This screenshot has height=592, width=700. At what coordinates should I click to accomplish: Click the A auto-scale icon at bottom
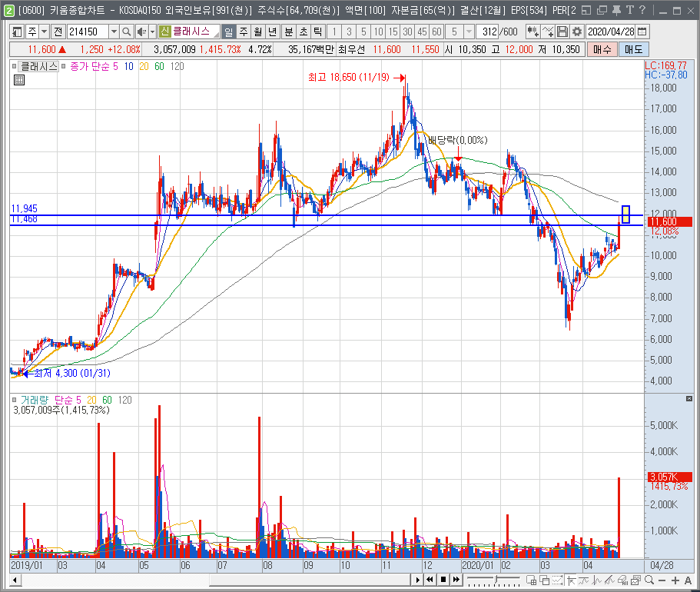tap(688, 580)
